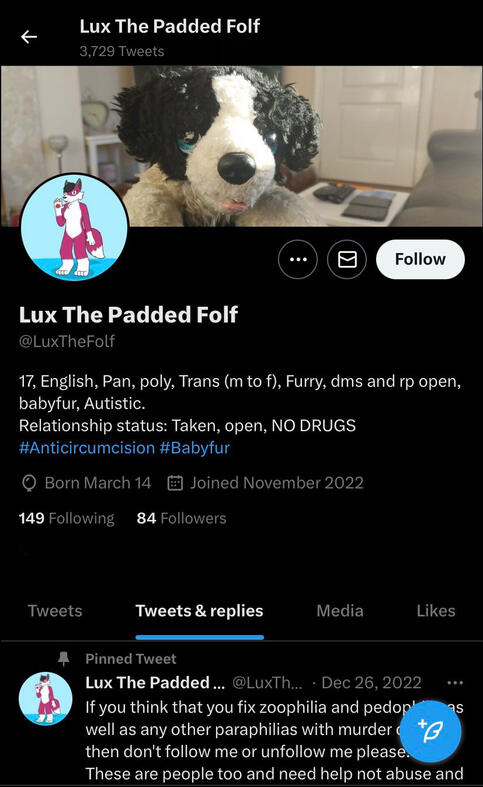Screen dimensions: 483x787
Task: Go back using the left arrow
Action: (x=29, y=37)
